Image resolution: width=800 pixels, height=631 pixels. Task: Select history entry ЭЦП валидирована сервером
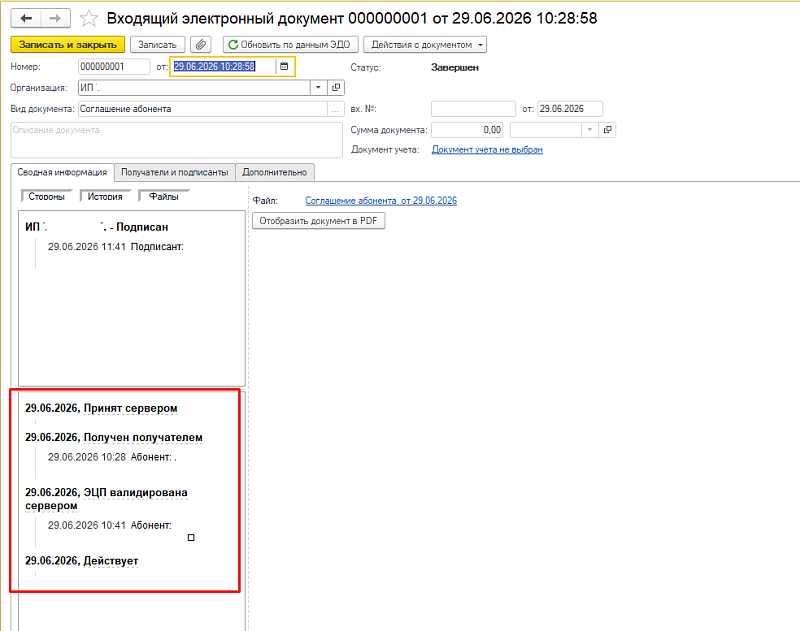pos(106,499)
